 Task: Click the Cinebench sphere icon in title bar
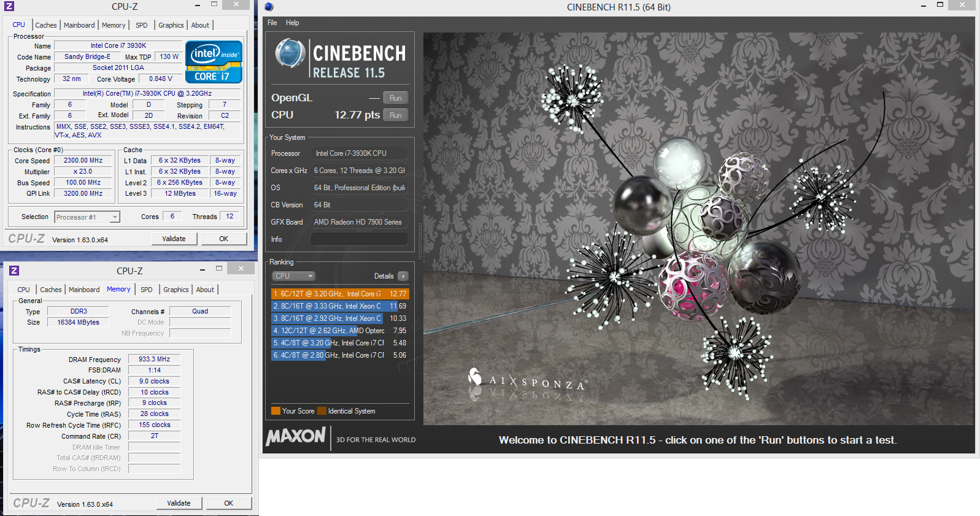coord(269,7)
